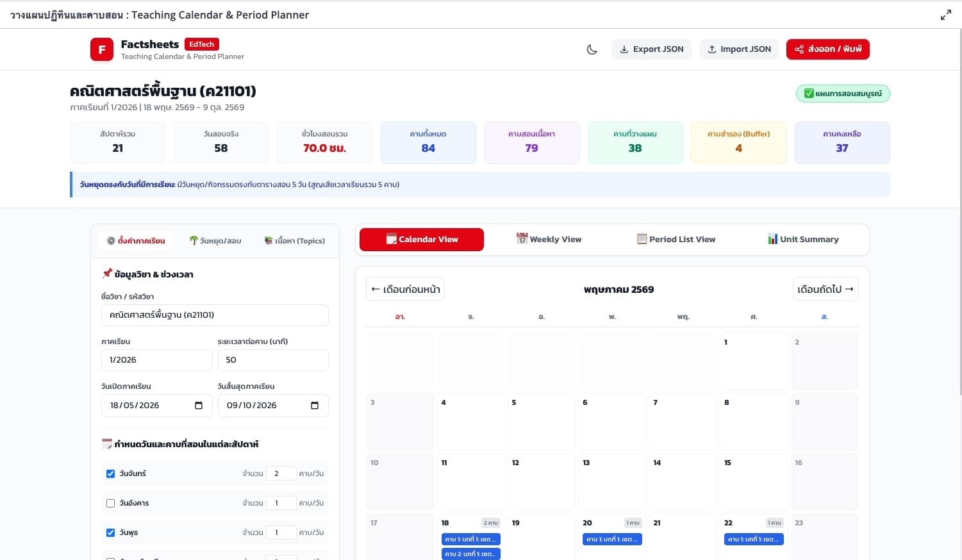
Task: Go to previous month (เดือนก่อนหน้า)
Action: (x=406, y=290)
